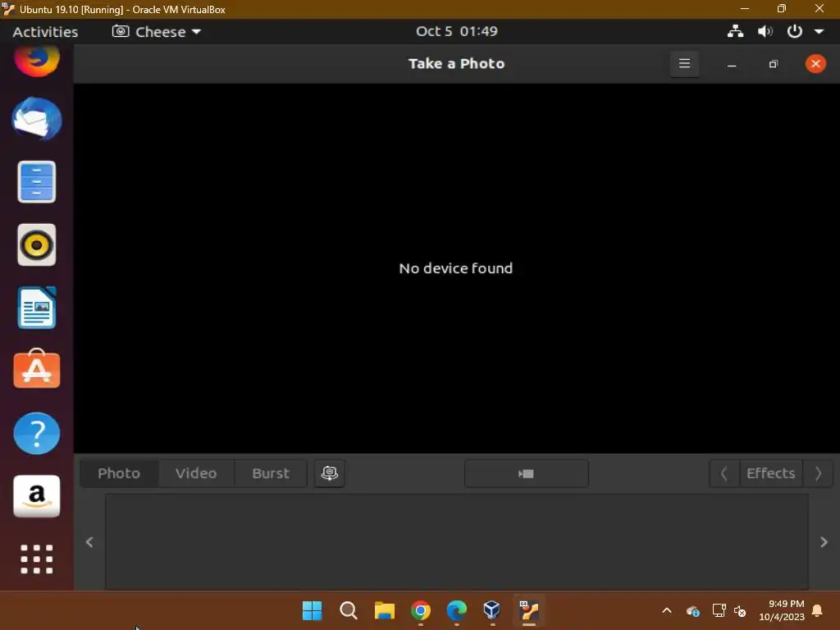This screenshot has width=840, height=630.
Task: Launch Firefox from the dock
Action: [x=37, y=59]
